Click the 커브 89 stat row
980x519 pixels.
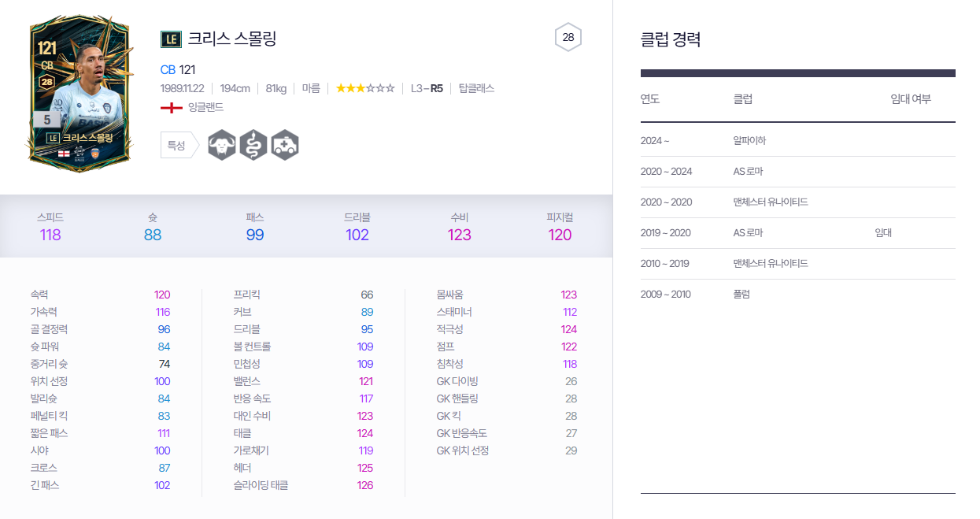coord(303,312)
